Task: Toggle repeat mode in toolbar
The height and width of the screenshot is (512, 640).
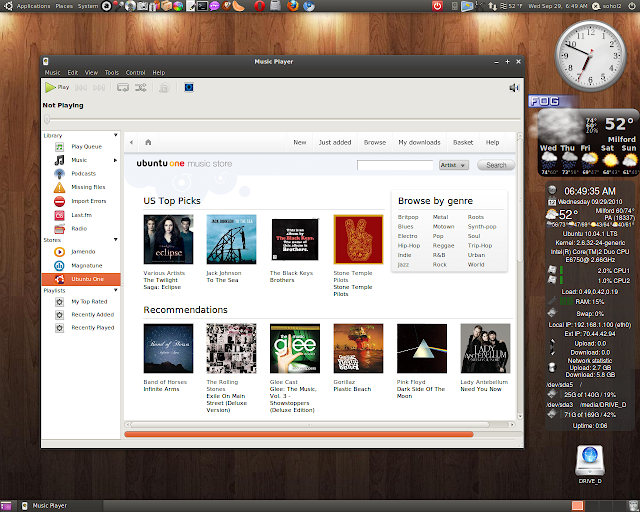Action: 123,87
